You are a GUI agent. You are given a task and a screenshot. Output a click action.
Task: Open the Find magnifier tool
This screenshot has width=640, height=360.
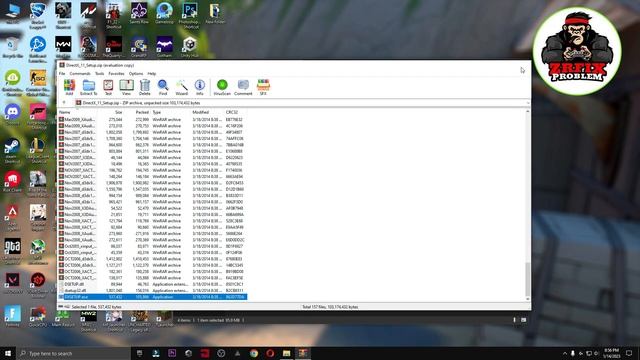pyautogui.click(x=163, y=87)
